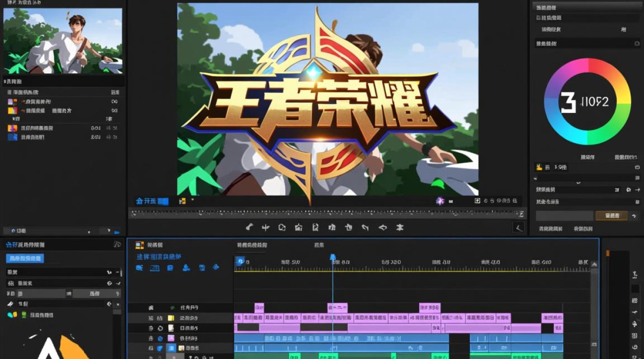Click the small orange icon beside the blue monitor label
This screenshot has height=359, width=644.
pos(182,202)
